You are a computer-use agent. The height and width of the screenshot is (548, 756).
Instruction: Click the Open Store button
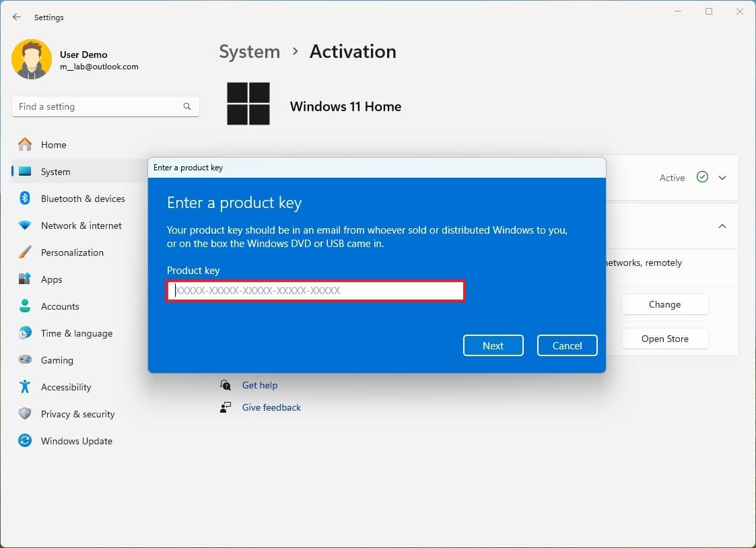664,338
